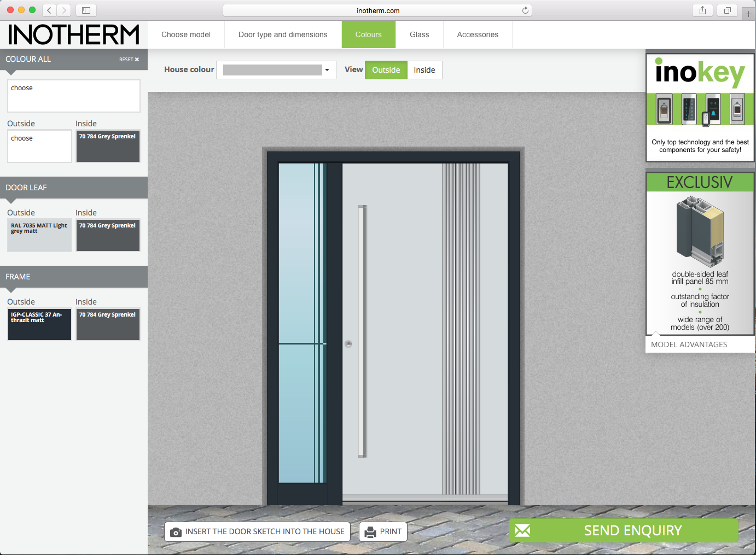The image size is (756, 555).
Task: Toggle the Safari sidebar button
Action: (x=86, y=10)
